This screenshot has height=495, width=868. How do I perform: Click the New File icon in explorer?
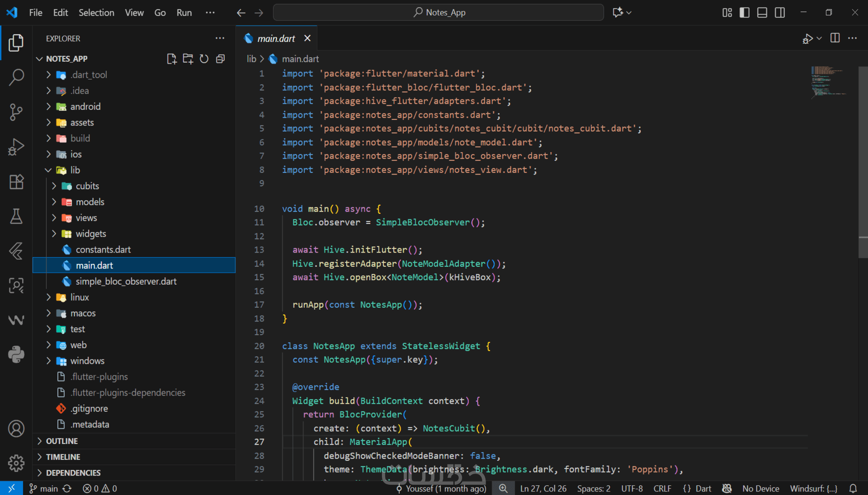172,59
